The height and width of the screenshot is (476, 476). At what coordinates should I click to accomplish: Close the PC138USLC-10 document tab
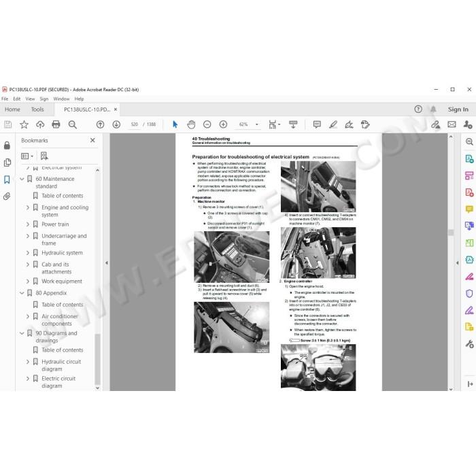(116, 109)
